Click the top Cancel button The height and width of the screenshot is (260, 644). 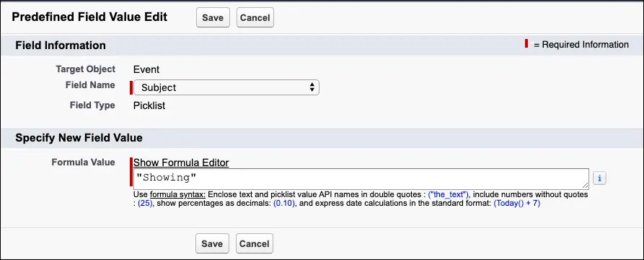coord(255,17)
